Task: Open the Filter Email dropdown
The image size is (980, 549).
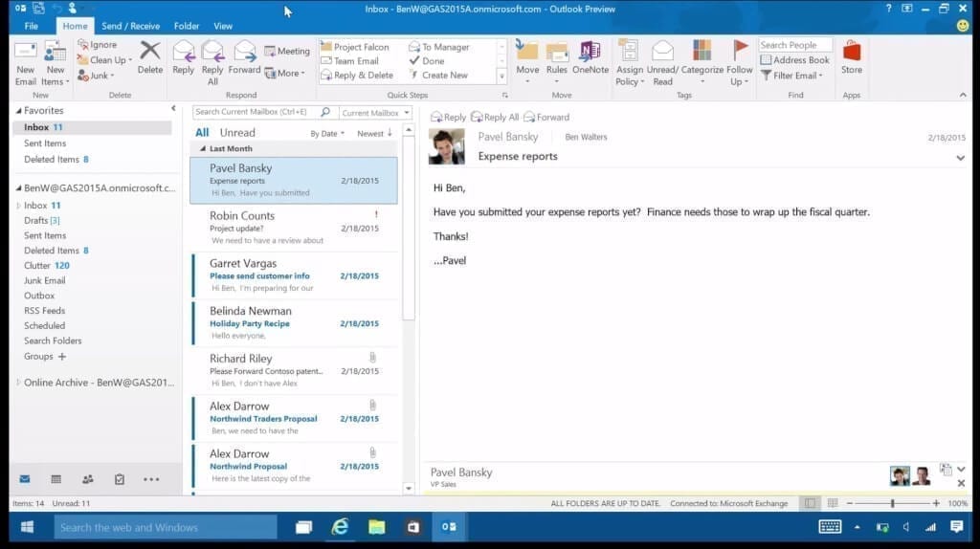Action: click(791, 75)
